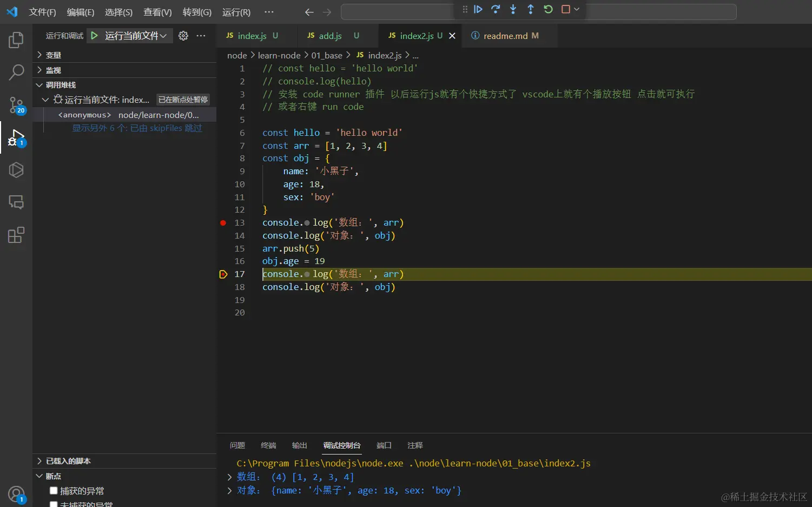Viewport: 812px width, 507px height.
Task: Switch to the index.js editor tab
Action: pyautogui.click(x=257, y=36)
